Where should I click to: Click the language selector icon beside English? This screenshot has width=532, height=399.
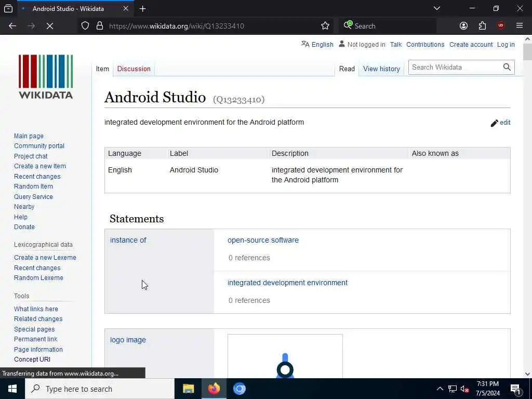coord(305,44)
